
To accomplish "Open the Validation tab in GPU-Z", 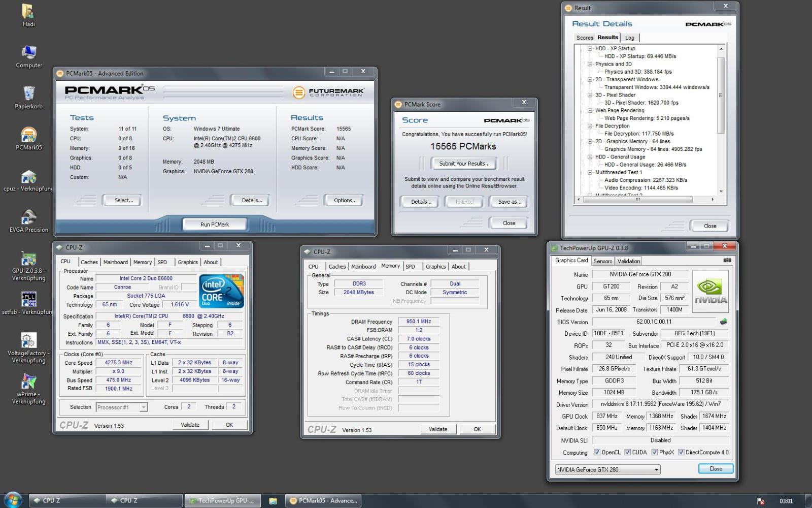I will coord(629,261).
